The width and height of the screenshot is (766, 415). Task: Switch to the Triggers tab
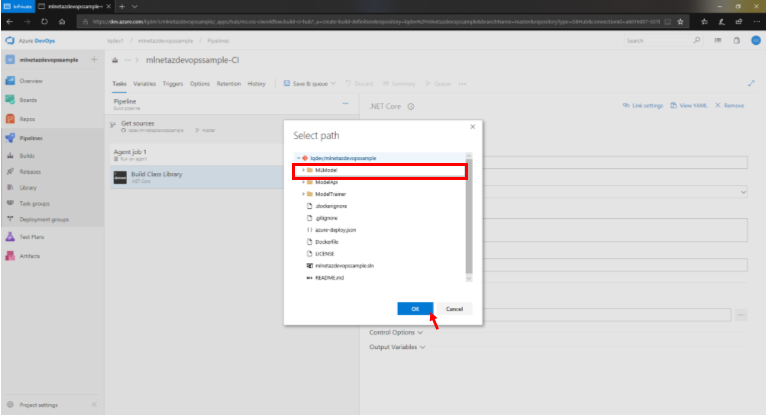[172, 84]
